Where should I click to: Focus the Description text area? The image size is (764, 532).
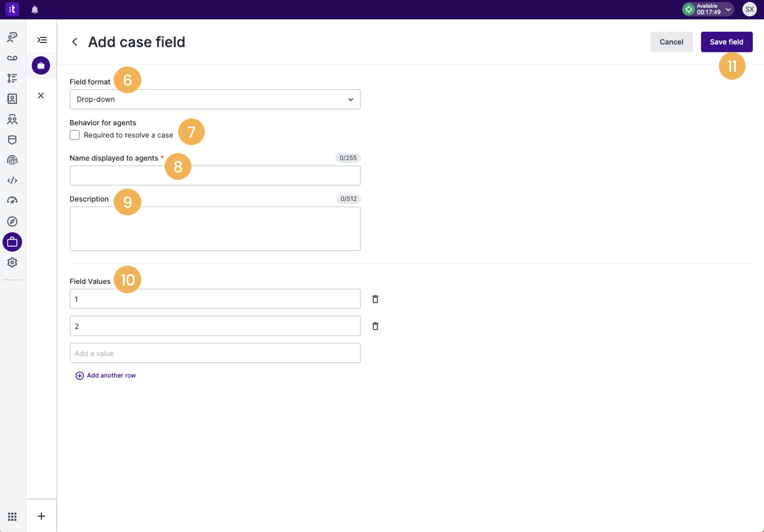tap(215, 228)
